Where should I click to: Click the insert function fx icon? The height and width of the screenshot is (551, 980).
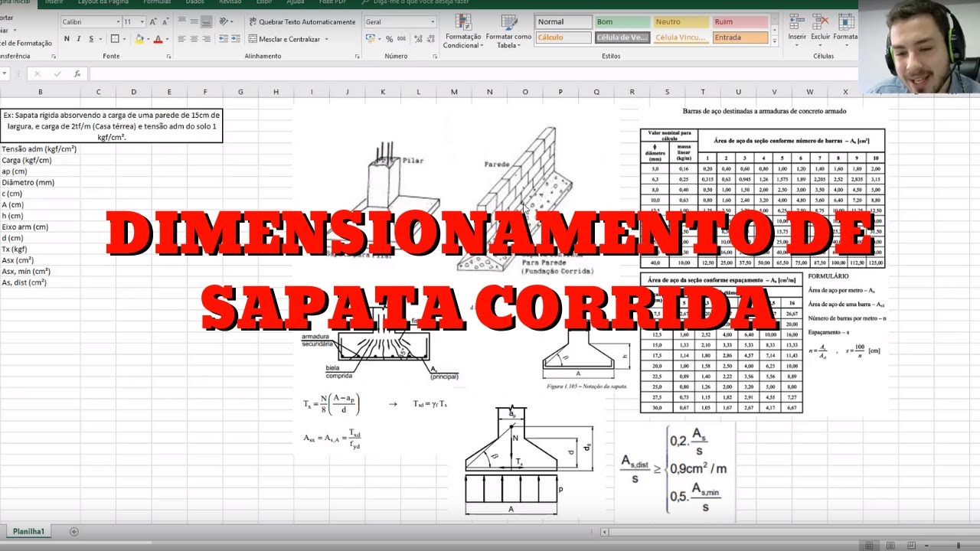coord(77,73)
